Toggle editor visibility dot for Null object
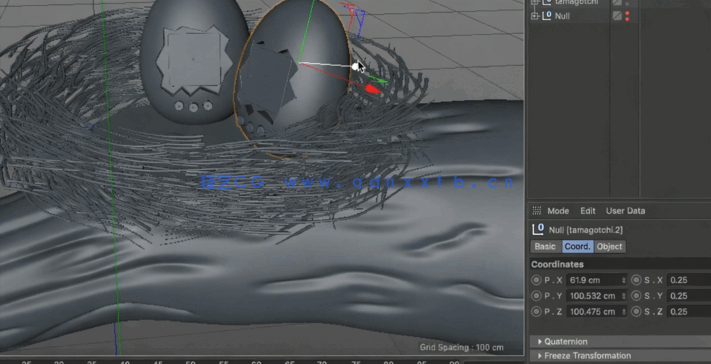This screenshot has width=711, height=364. pos(628,14)
